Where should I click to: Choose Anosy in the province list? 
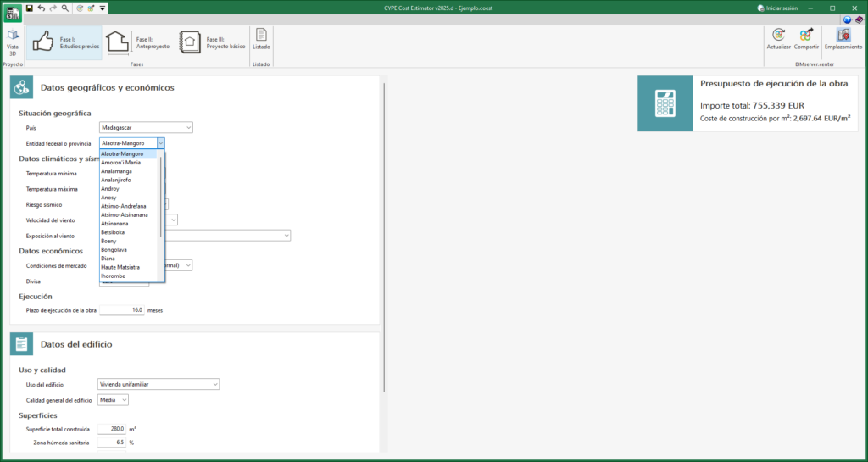(x=129, y=198)
